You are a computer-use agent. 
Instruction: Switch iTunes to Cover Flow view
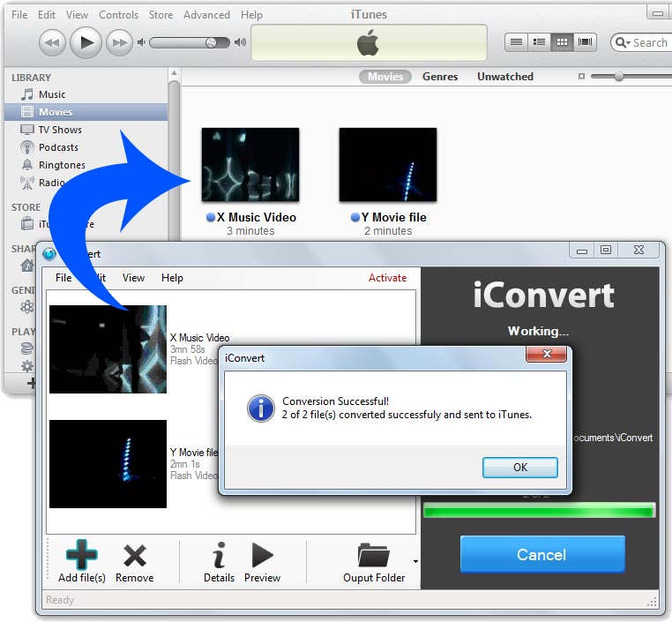click(585, 42)
